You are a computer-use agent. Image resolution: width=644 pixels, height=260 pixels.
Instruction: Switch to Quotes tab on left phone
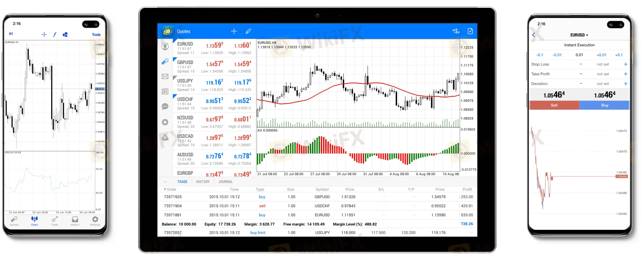click(14, 221)
